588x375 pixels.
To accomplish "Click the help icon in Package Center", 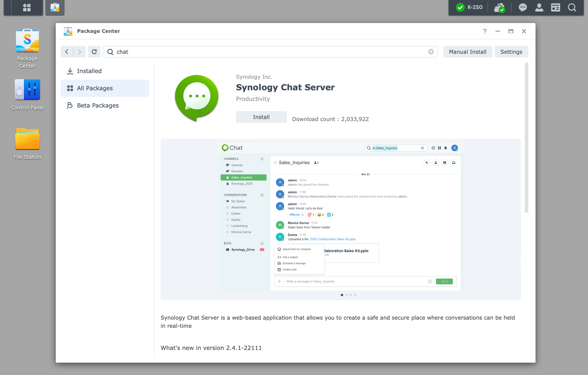I will pyautogui.click(x=485, y=31).
